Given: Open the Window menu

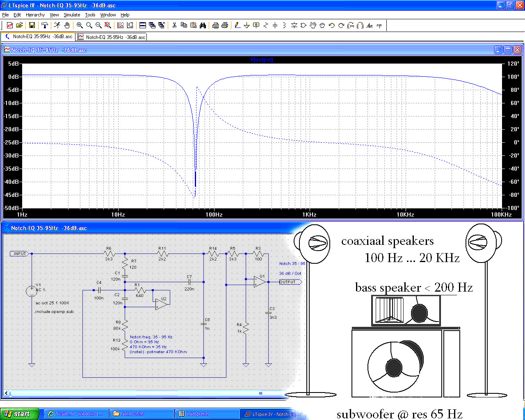Looking at the screenshot, I should (x=108, y=15).
